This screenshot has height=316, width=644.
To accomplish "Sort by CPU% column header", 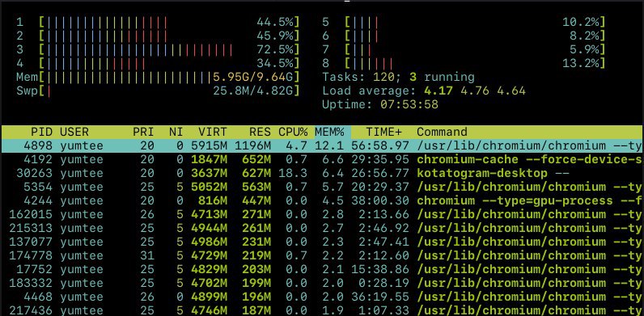I will tap(293, 133).
